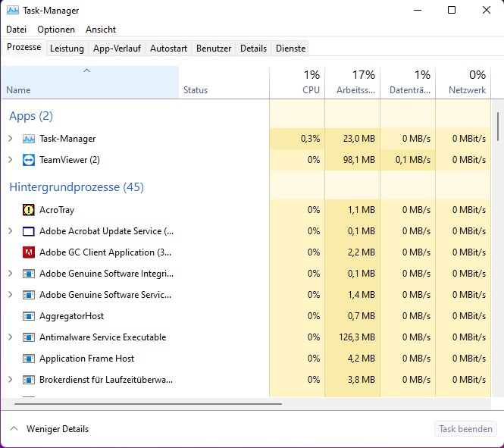Open the Ansicht menu
The width and height of the screenshot is (504, 448).
[x=101, y=30]
